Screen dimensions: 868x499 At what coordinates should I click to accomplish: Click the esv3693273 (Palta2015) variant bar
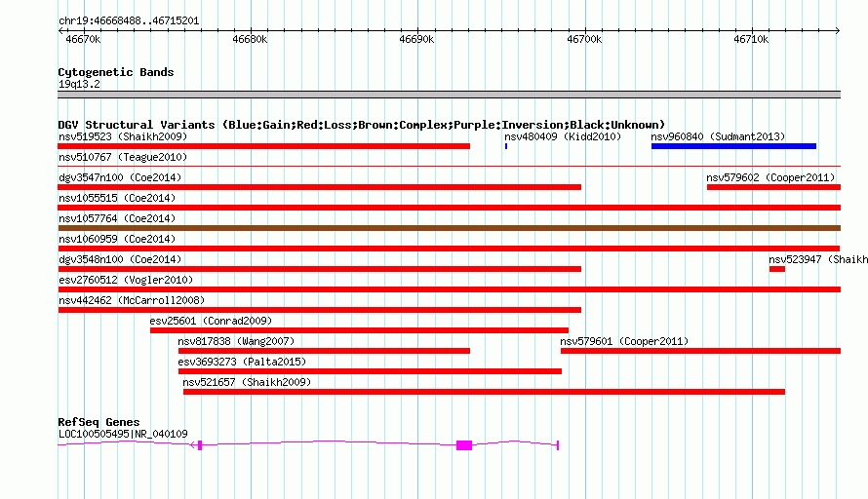(370, 371)
